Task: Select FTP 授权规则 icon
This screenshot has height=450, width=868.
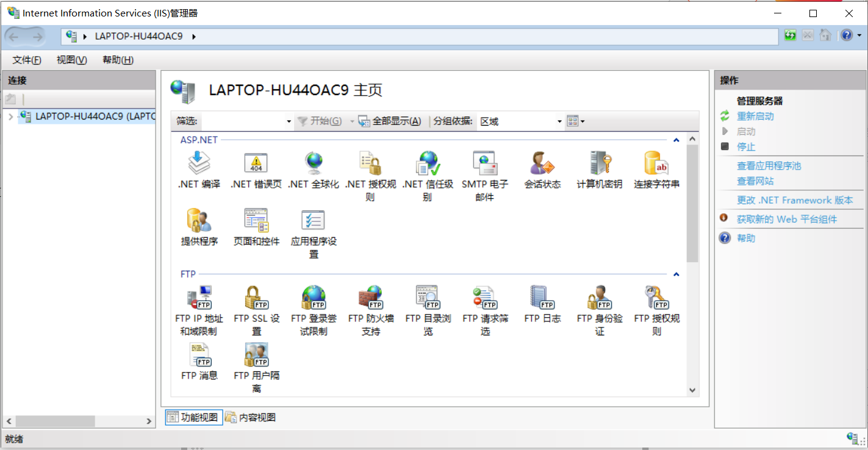Action: click(656, 310)
